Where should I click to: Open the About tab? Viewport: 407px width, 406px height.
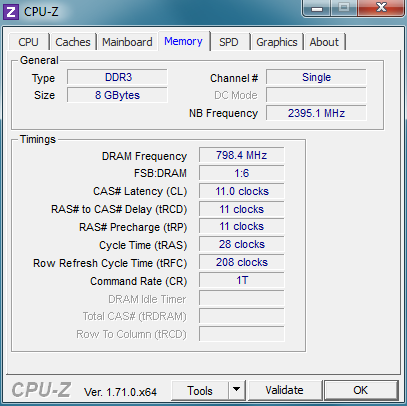tap(324, 42)
